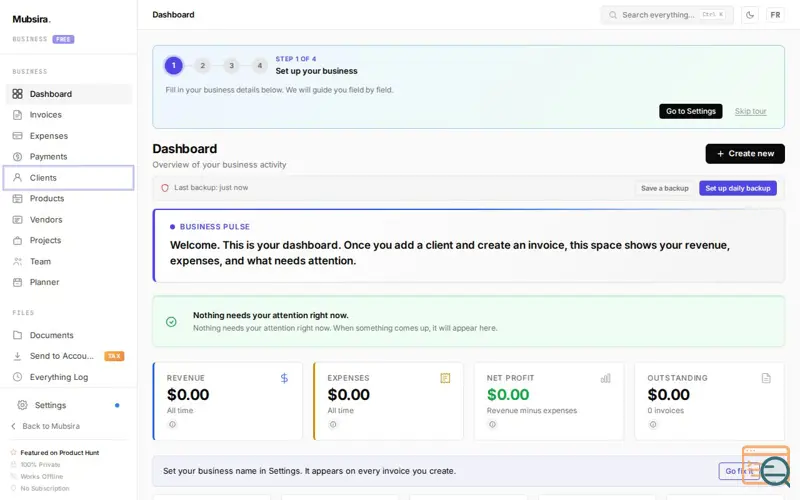This screenshot has height=500, width=800.
Task: Click the Create new button
Action: 745,154
